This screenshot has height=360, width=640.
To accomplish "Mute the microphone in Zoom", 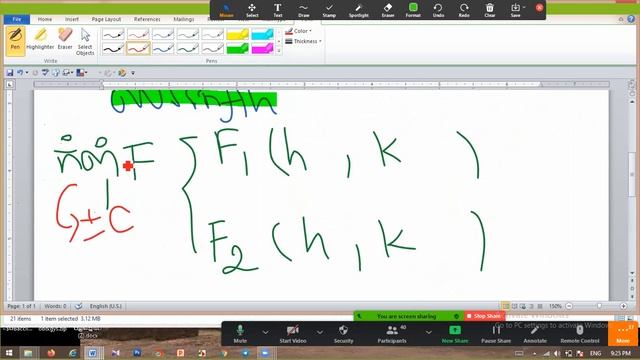I will pos(240,334).
